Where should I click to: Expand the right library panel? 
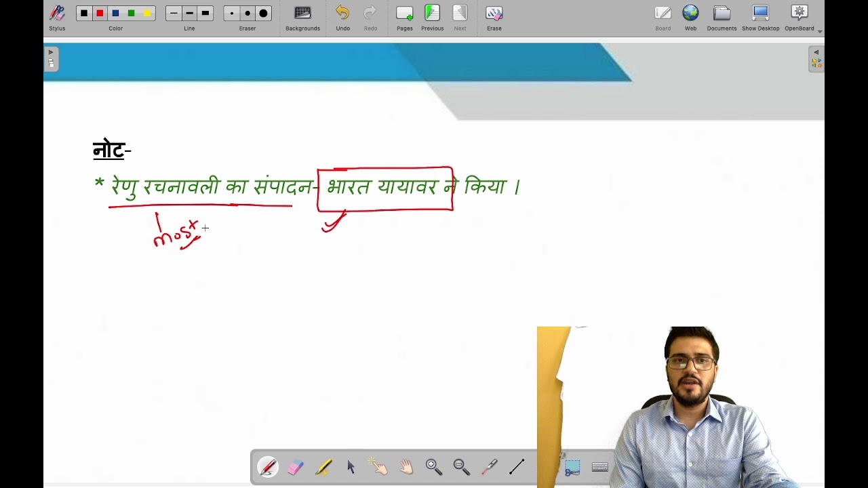[816, 59]
